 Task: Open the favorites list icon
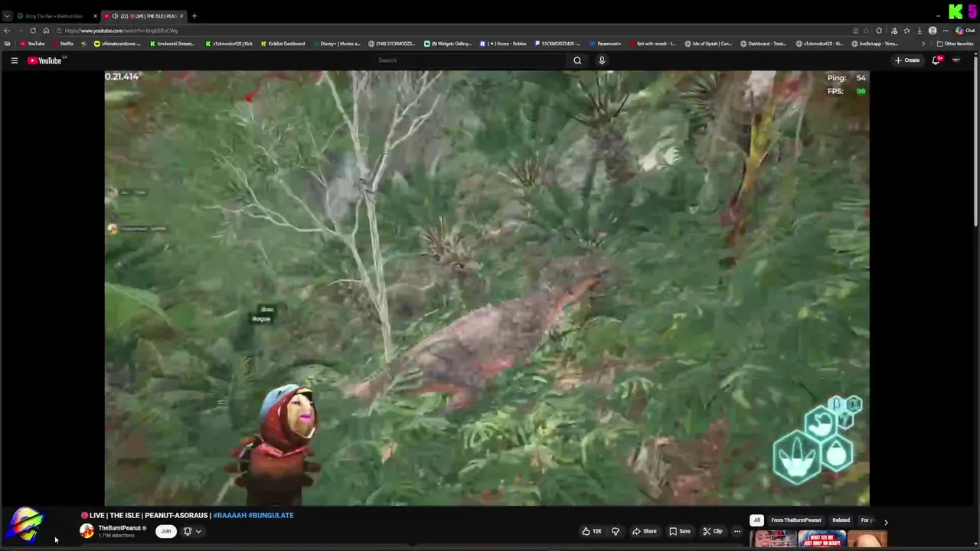click(906, 31)
